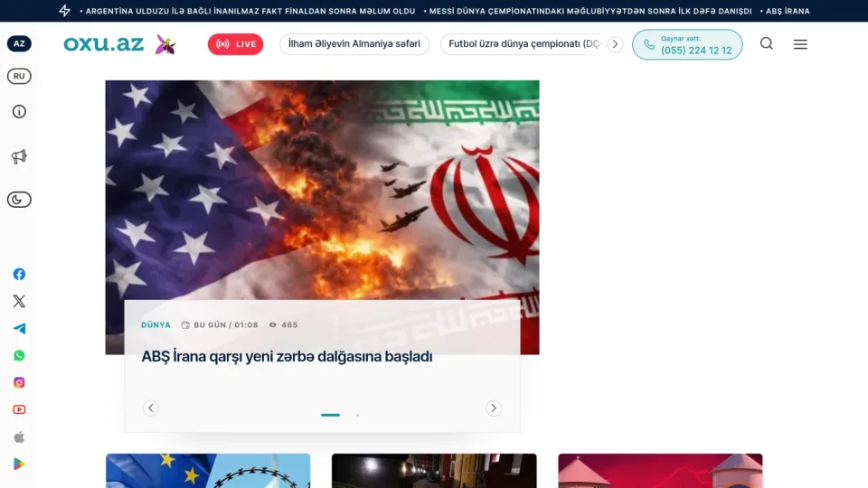Expand more topics with the chevron arrow

tap(615, 44)
